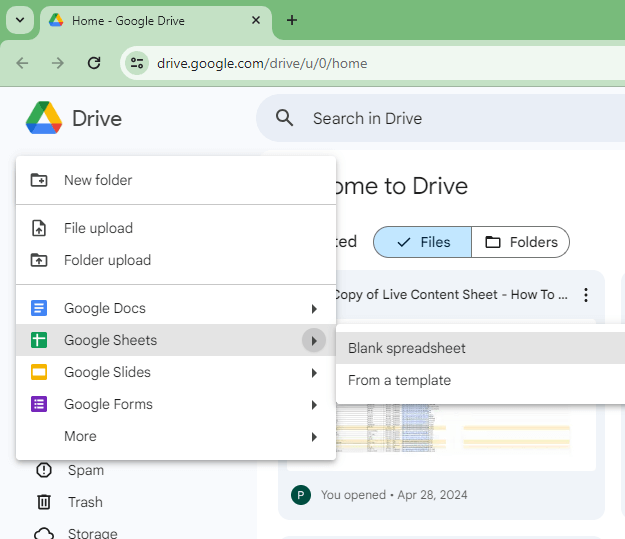Open the Spam section in sidebar
This screenshot has width=625, height=539.
86,470
